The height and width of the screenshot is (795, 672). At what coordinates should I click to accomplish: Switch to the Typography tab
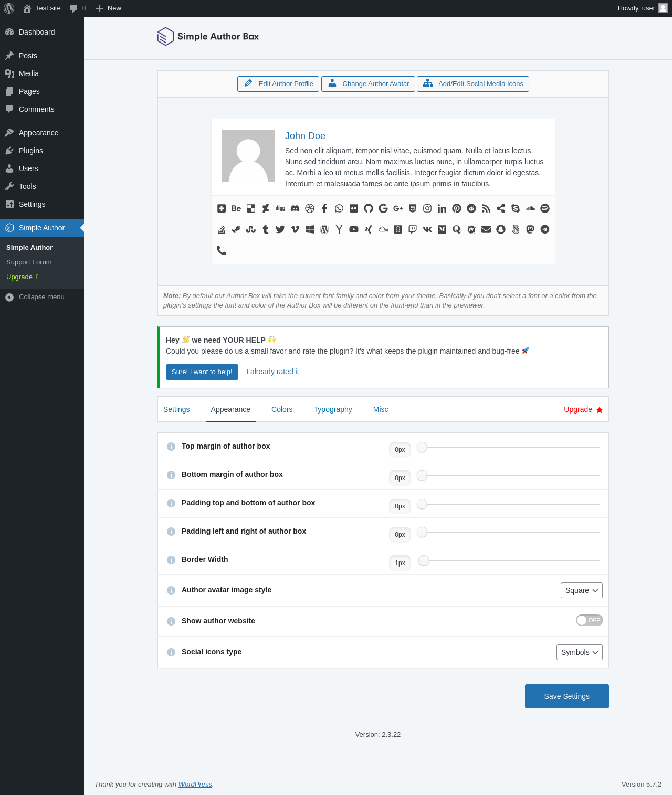click(x=333, y=409)
